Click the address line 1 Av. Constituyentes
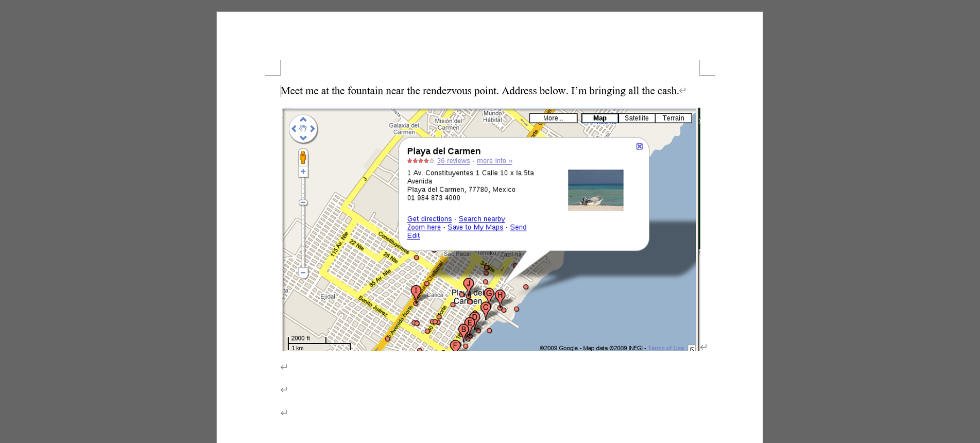Image resolution: width=980 pixels, height=443 pixels. click(471, 173)
